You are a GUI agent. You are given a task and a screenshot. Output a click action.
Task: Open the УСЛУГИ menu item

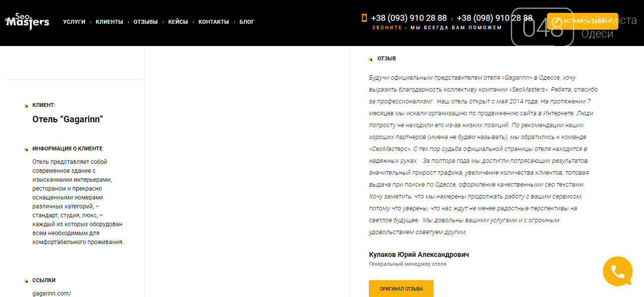click(74, 22)
